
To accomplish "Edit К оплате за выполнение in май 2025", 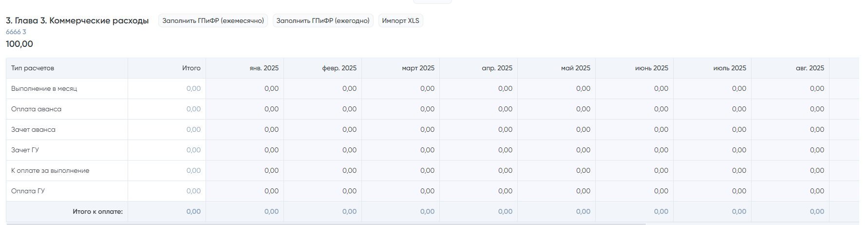I will pos(557,170).
